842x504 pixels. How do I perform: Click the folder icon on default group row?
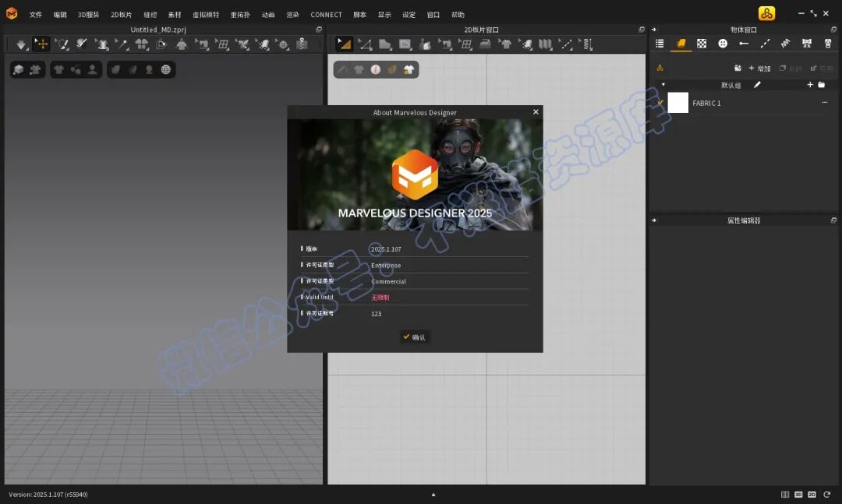(821, 85)
